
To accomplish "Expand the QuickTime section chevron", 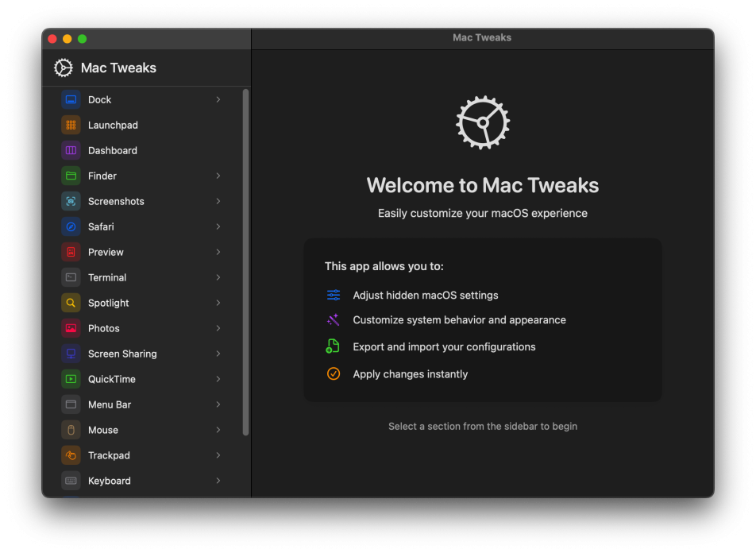I will (218, 379).
